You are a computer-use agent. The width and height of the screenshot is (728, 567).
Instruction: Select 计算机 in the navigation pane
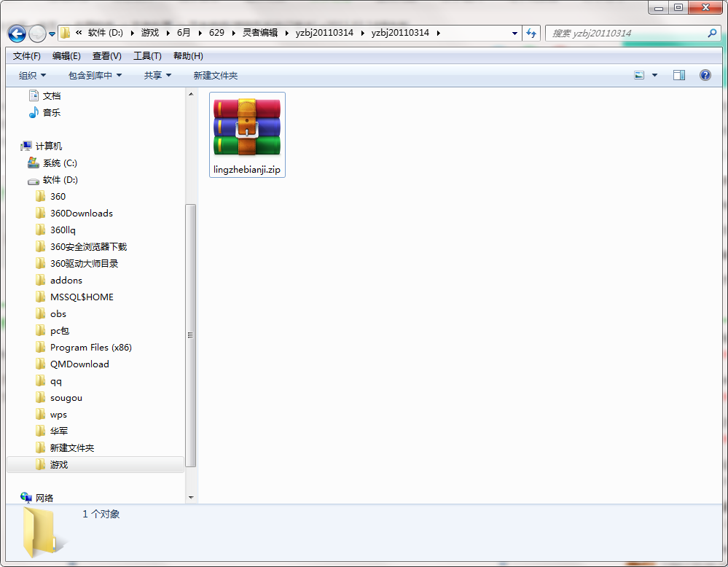42,146
